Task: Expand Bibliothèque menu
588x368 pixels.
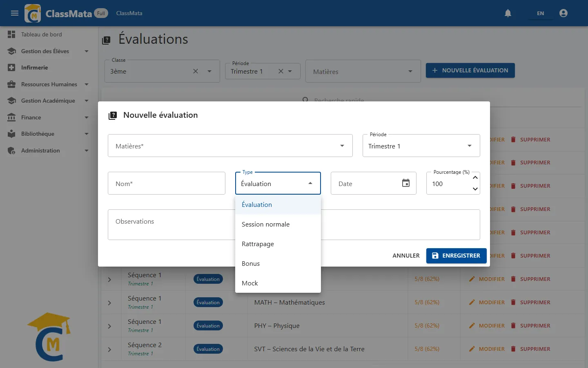Action: click(49, 134)
